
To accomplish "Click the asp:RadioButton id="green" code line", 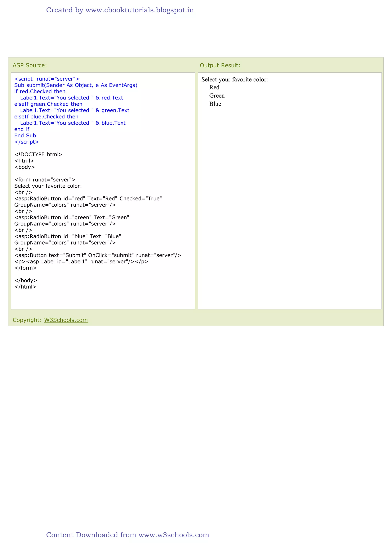I will pyautogui.click(x=72, y=217).
